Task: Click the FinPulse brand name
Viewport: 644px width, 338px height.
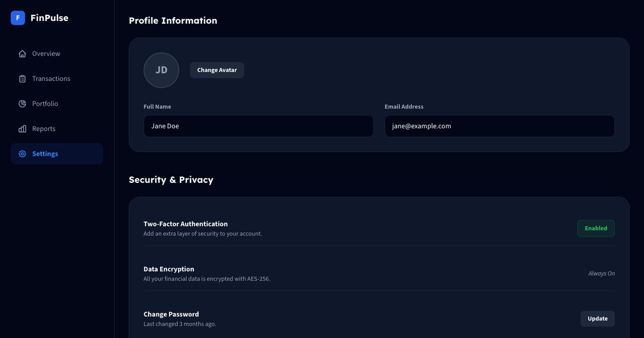Action: 49,18
